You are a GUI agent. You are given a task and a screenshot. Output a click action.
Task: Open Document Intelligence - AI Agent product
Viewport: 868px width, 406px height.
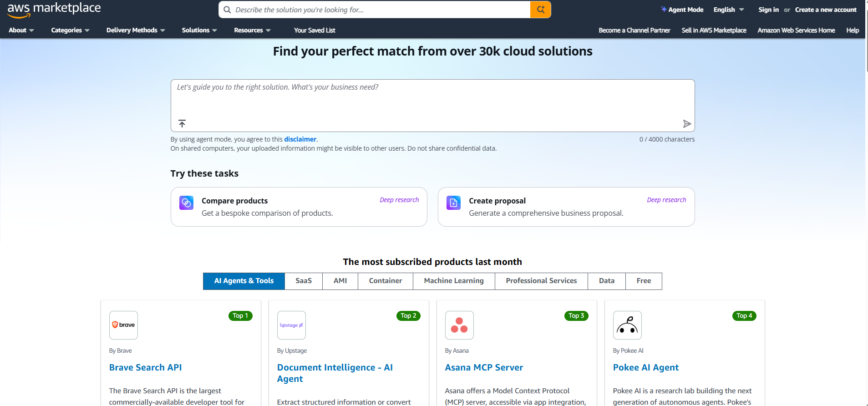(x=335, y=373)
